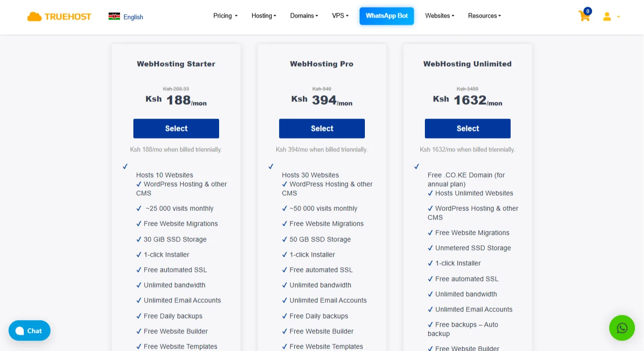Open the account dropdown arrow

tap(618, 17)
